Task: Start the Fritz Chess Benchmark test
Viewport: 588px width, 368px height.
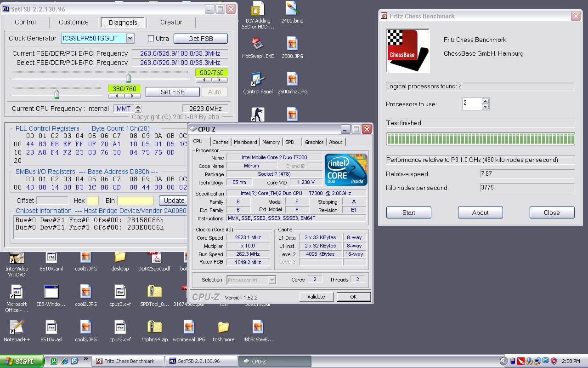Action: [x=409, y=213]
